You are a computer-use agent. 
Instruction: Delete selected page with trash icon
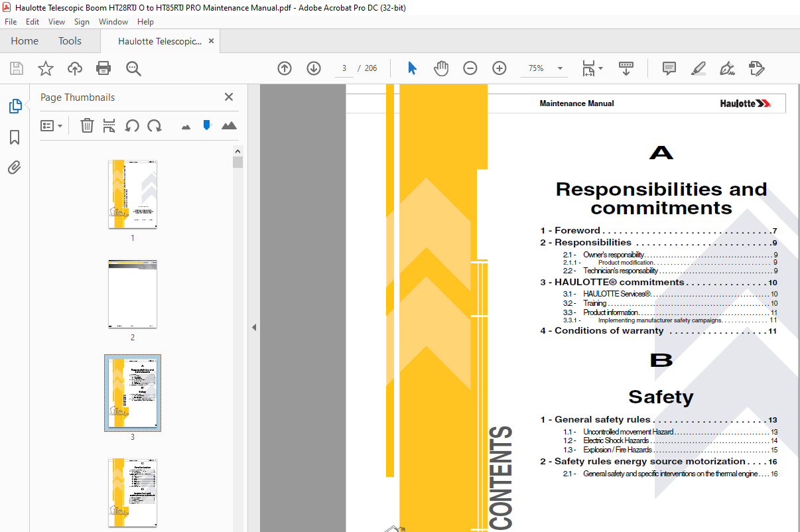coord(87,125)
